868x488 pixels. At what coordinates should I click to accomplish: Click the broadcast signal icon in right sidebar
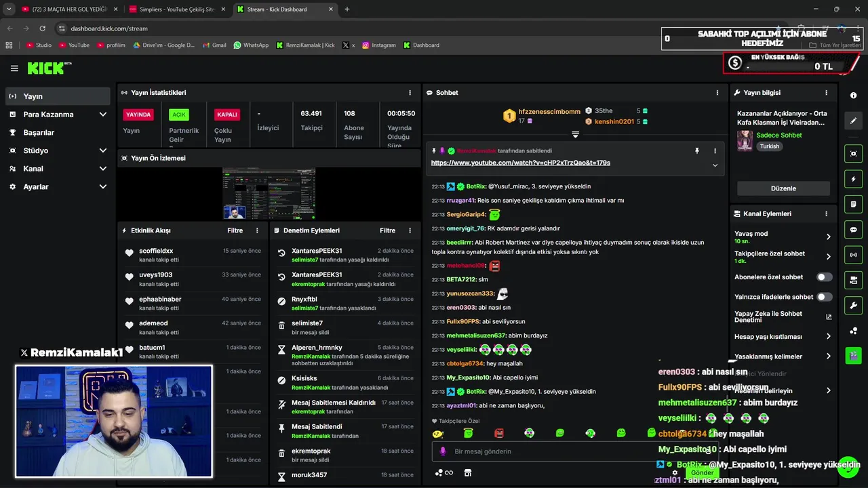[x=854, y=255]
